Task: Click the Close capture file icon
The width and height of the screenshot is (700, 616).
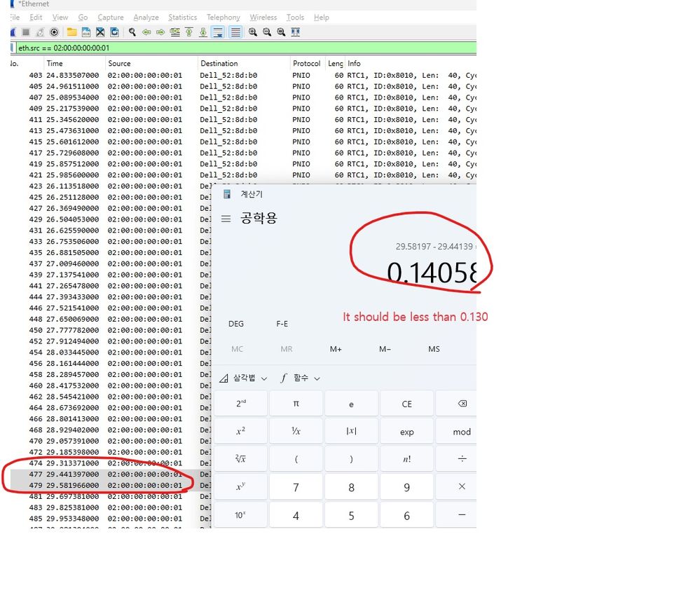Action: click(100, 32)
